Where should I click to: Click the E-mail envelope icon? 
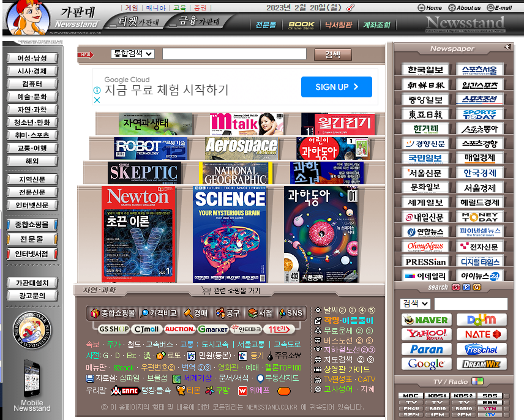[490, 8]
